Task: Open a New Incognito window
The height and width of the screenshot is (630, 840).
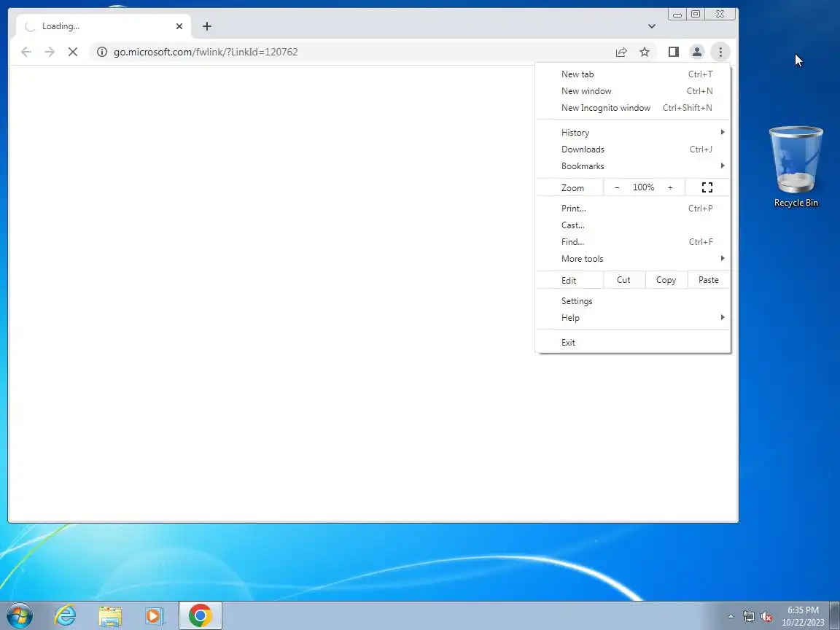Action: (x=633, y=108)
